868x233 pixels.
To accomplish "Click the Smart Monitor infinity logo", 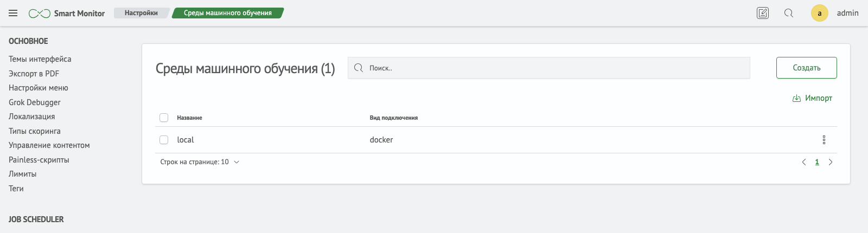I will click(40, 13).
